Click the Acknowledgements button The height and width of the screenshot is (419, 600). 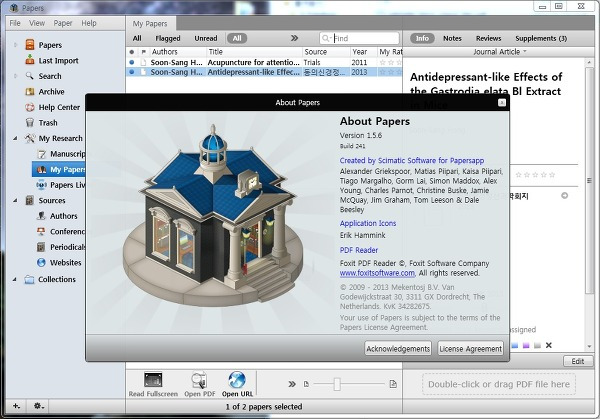pos(398,349)
